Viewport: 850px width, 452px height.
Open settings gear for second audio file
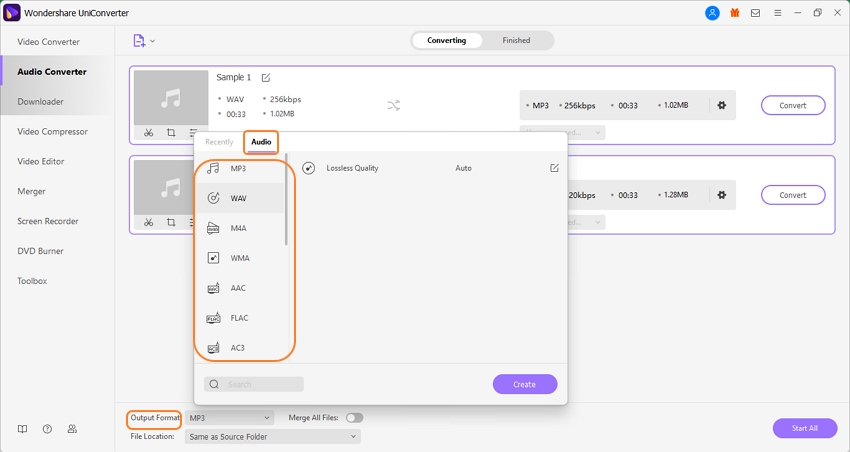click(721, 195)
